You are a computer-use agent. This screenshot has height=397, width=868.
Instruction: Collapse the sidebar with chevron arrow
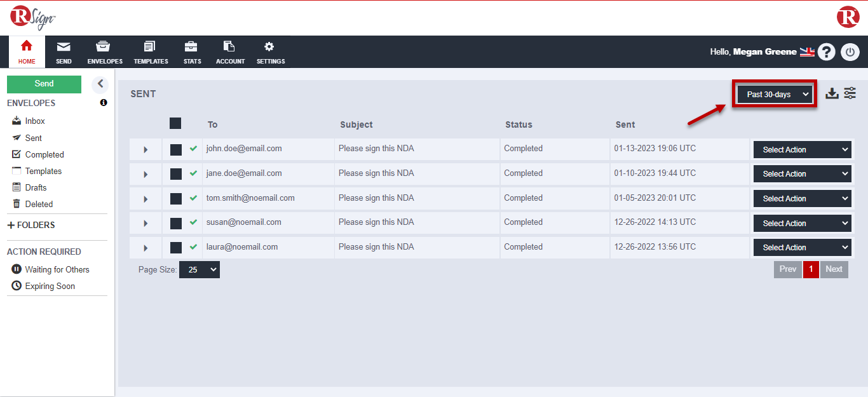pyautogui.click(x=100, y=84)
